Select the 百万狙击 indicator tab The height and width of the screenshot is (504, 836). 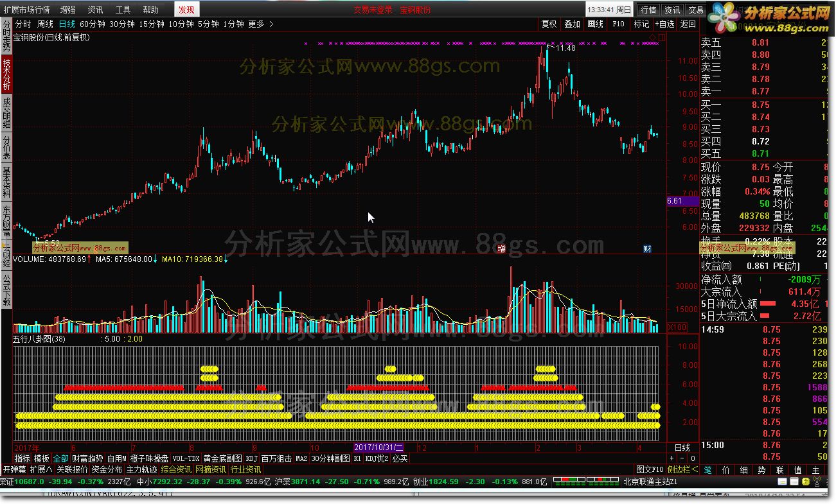(x=276, y=458)
